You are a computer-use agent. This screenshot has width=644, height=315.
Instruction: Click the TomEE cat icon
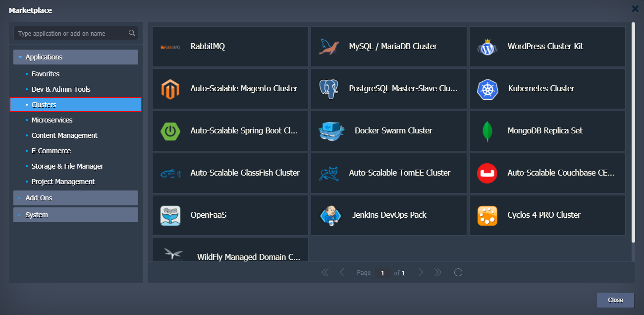pos(329,173)
